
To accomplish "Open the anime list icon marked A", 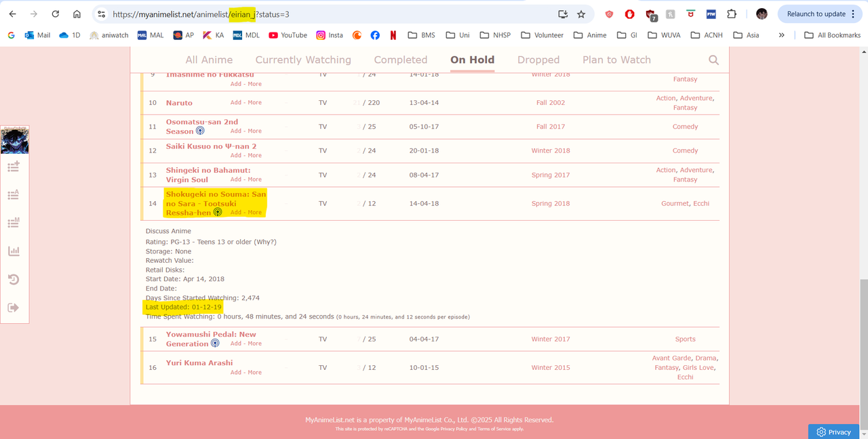I will [14, 195].
